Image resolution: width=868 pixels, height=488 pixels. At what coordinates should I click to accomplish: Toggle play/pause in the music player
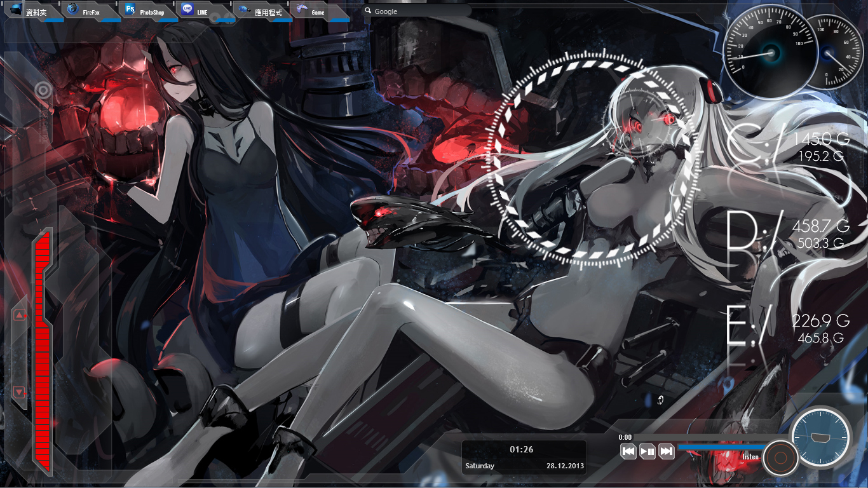pyautogui.click(x=648, y=451)
